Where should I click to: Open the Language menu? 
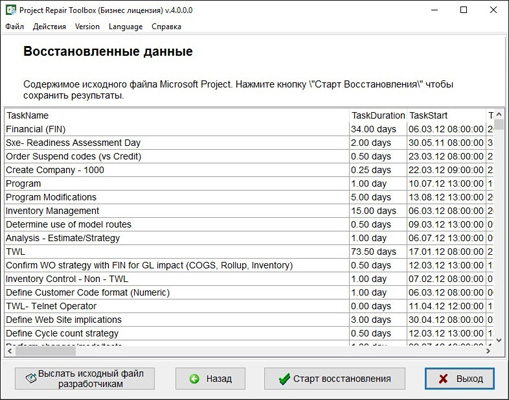pos(125,27)
